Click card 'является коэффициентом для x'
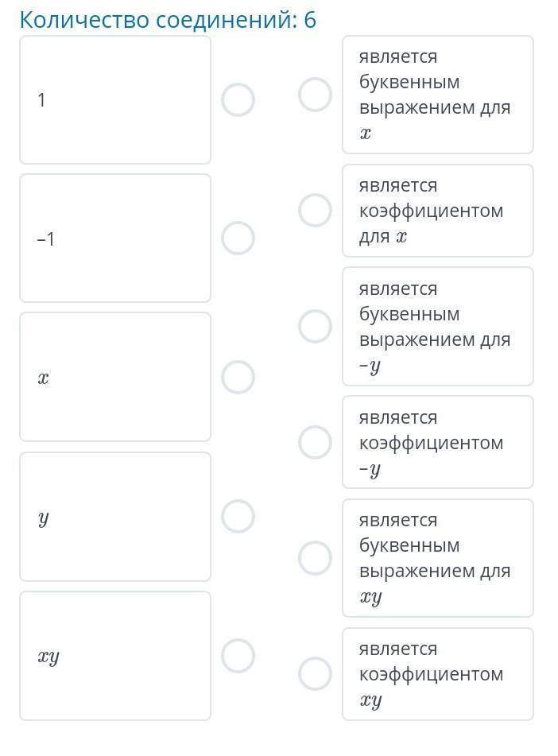The image size is (558, 756). tap(438, 211)
